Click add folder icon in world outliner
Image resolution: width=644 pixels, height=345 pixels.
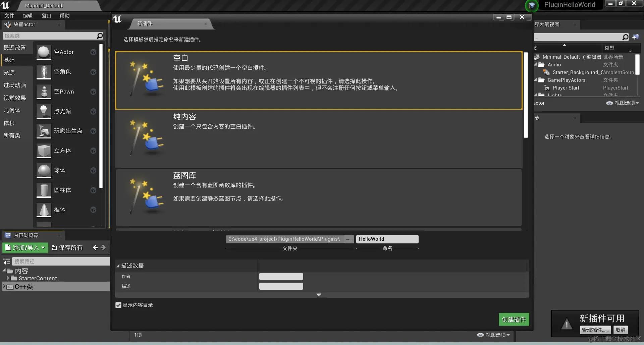pyautogui.click(x=636, y=37)
